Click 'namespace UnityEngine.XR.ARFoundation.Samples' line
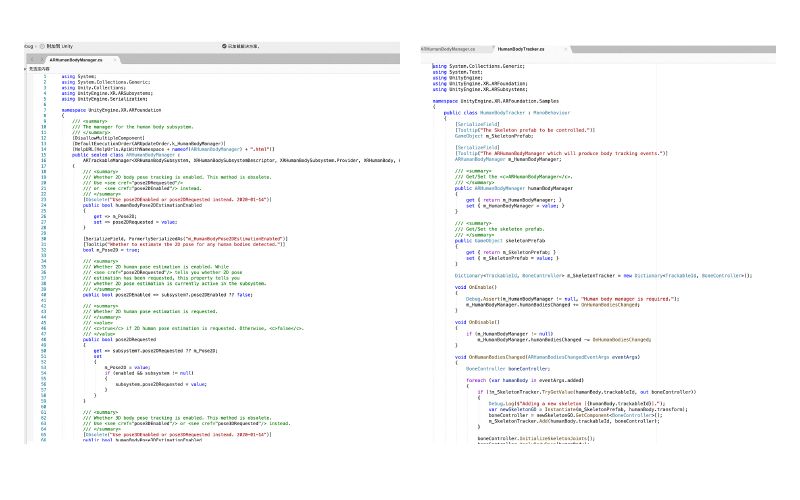The image size is (800, 500). 495,101
